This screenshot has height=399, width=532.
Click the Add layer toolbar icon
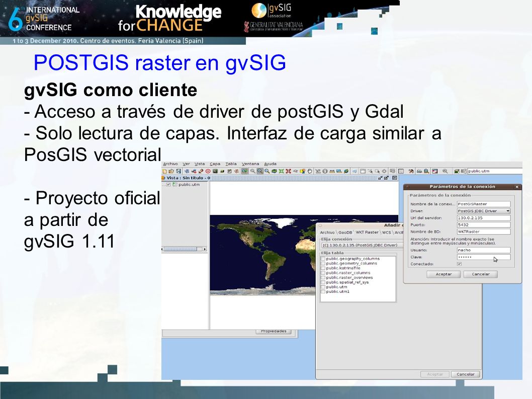click(x=244, y=171)
